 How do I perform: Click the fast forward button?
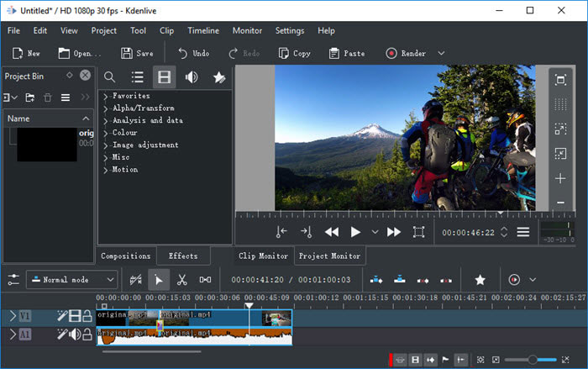coord(393,232)
